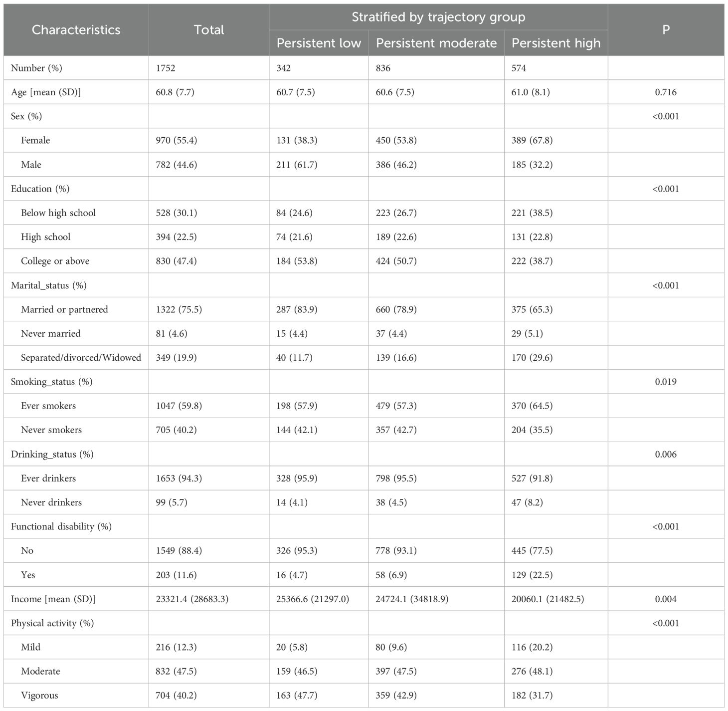Select the 'Below high school' row label

pos(58,213)
